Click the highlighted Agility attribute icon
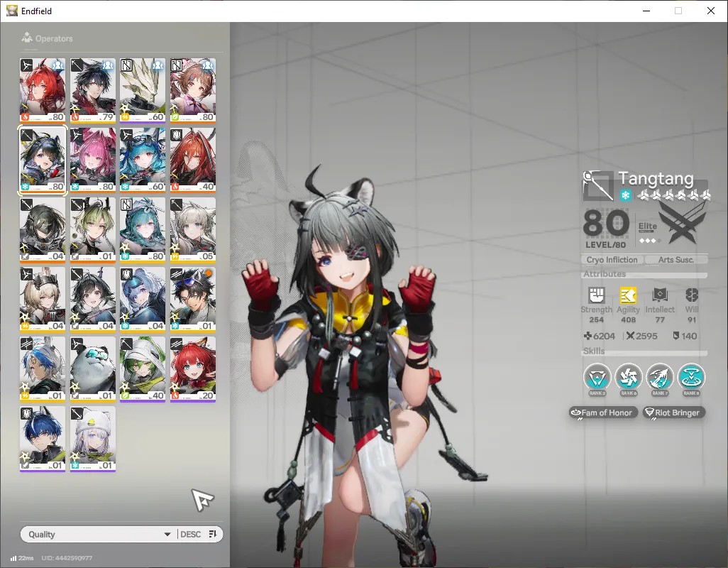728x568 pixels. (x=628, y=295)
